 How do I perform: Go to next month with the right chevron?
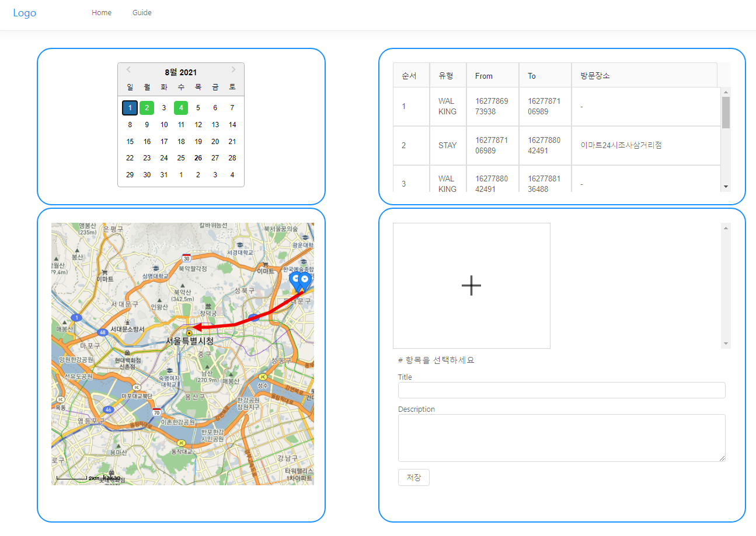tap(234, 69)
